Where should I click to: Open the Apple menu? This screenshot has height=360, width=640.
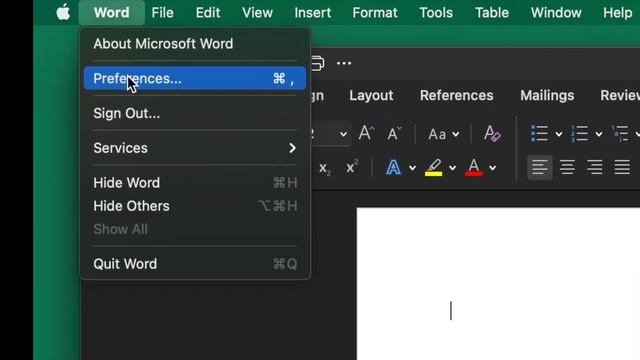(63, 13)
